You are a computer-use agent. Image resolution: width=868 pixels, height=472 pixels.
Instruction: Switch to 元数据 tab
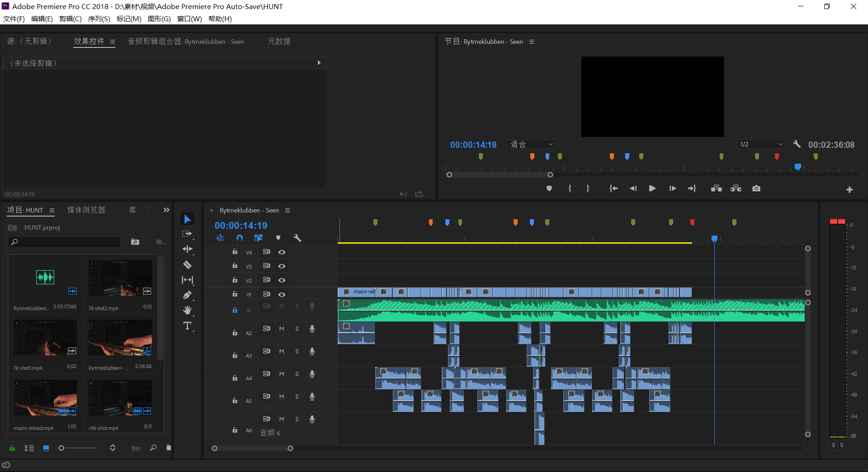279,42
